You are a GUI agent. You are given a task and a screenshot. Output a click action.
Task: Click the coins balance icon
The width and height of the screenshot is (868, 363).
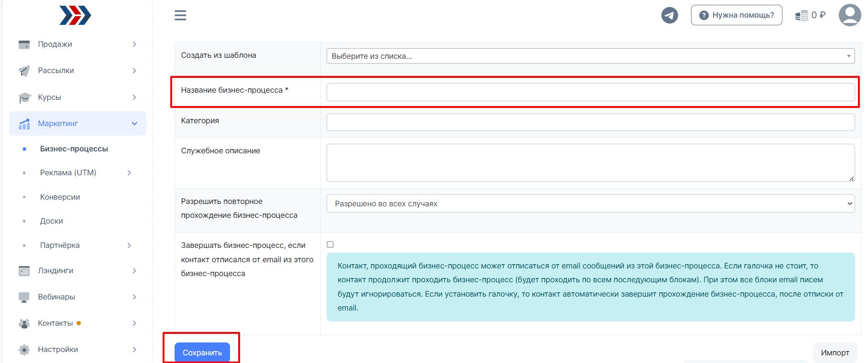click(x=802, y=15)
